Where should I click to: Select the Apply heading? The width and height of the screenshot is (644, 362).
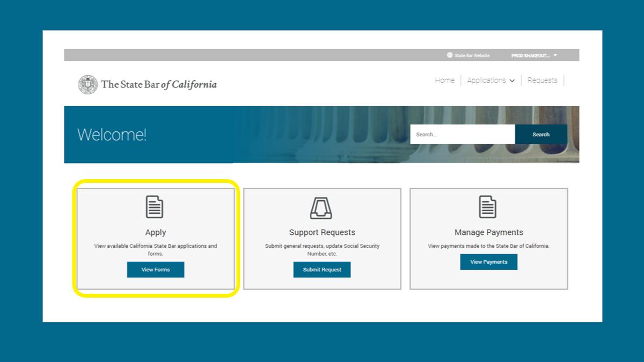coord(156,232)
